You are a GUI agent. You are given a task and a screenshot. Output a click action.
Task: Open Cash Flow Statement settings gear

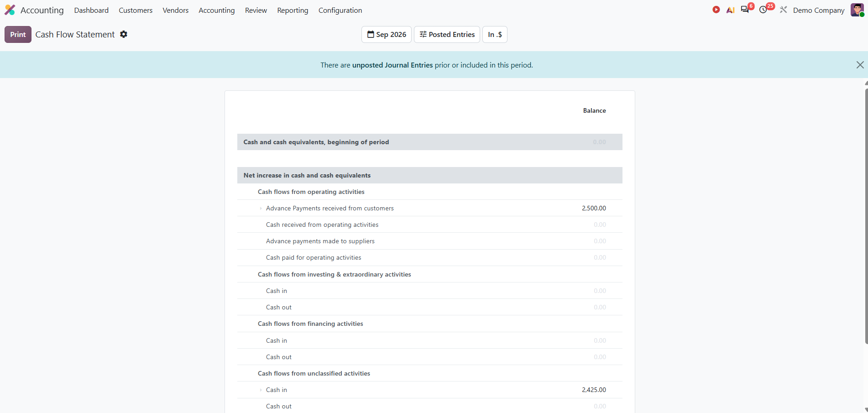pyautogui.click(x=124, y=34)
